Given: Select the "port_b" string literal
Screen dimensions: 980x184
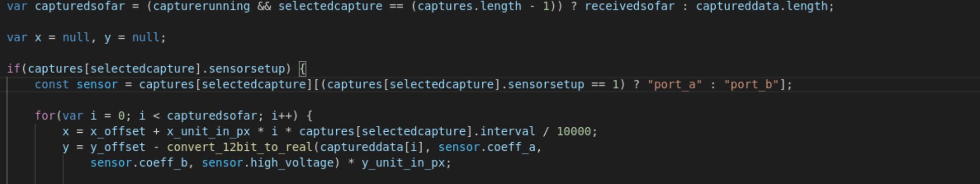Looking at the screenshot, I should point(751,84).
